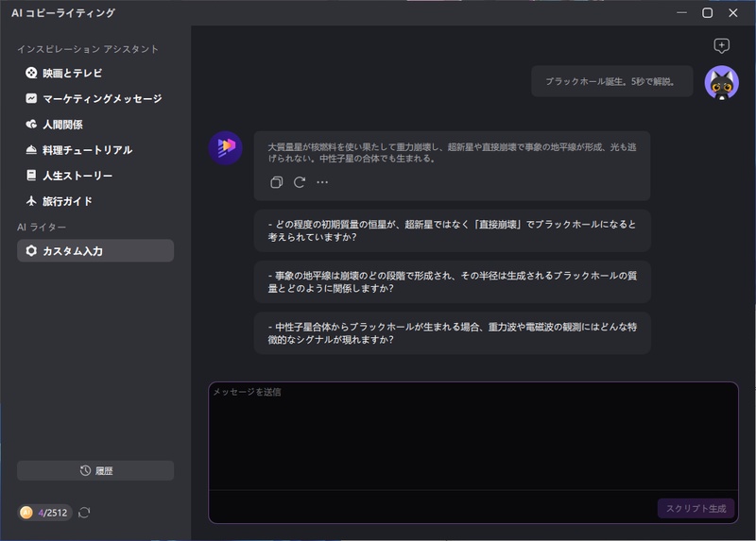This screenshot has height=541, width=756.
Task: Minimize the AI コピーライティング window
Action: click(681, 13)
